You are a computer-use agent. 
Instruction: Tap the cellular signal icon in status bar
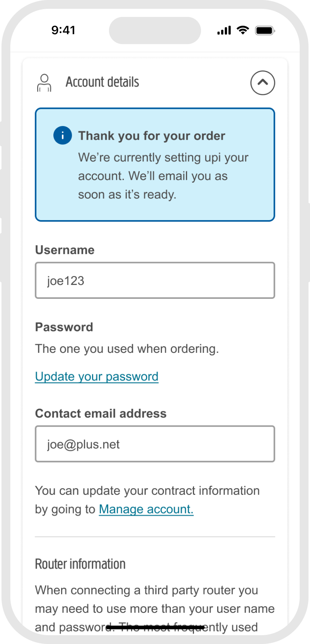[224, 30]
